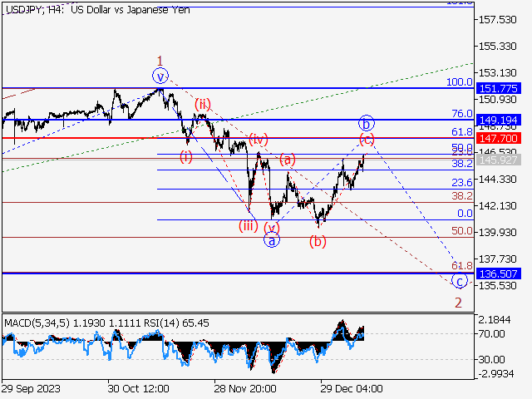Select the 23.6 Fibonacci level label
The width and height of the screenshot is (532, 399).
pos(462,183)
